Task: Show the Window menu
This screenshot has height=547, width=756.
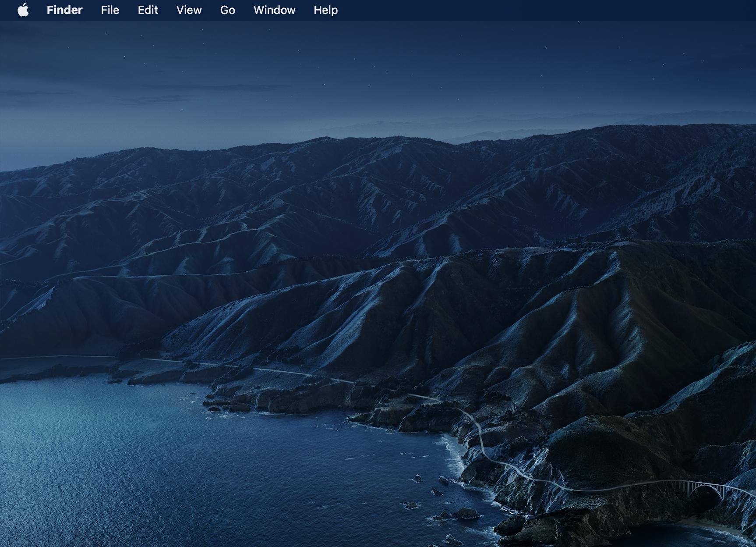Action: pyautogui.click(x=274, y=10)
